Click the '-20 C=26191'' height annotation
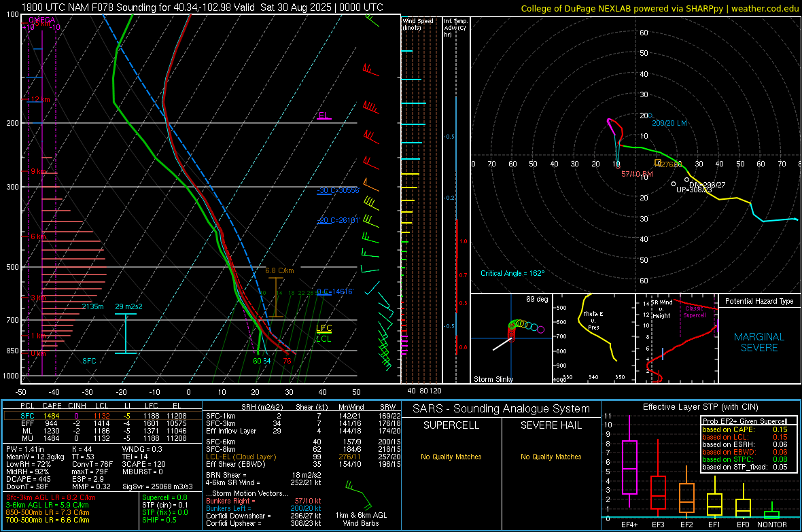 (x=338, y=220)
